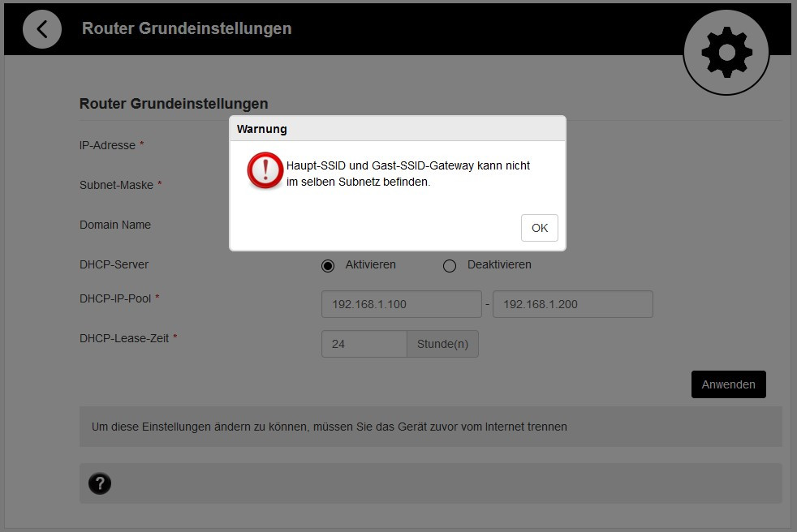This screenshot has height=532, width=797.
Task: Click the red warning exclamation icon
Action: pos(265,170)
